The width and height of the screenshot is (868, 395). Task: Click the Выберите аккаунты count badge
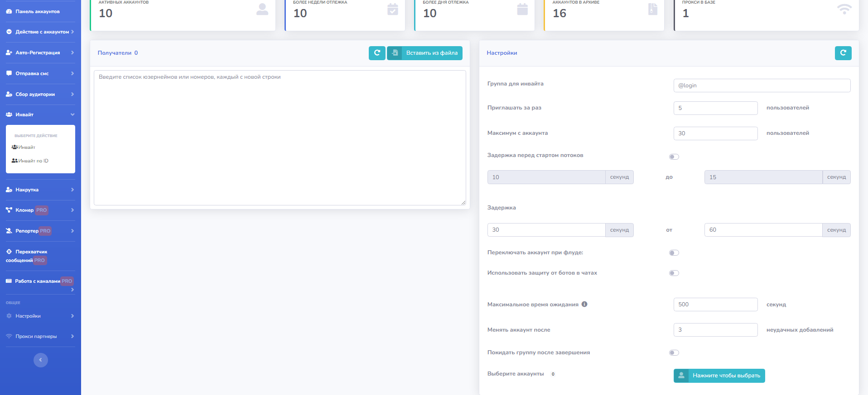(x=553, y=374)
